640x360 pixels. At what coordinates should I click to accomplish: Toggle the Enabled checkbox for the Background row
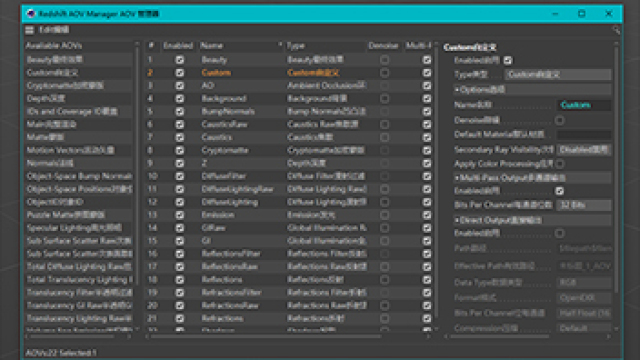[180, 98]
